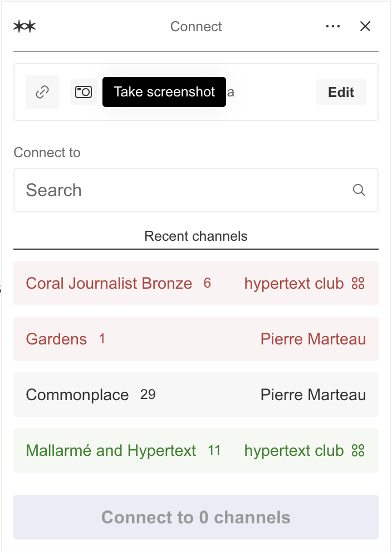
Task: Click Pierre Marteau on the Commonplace row
Action: (x=313, y=395)
